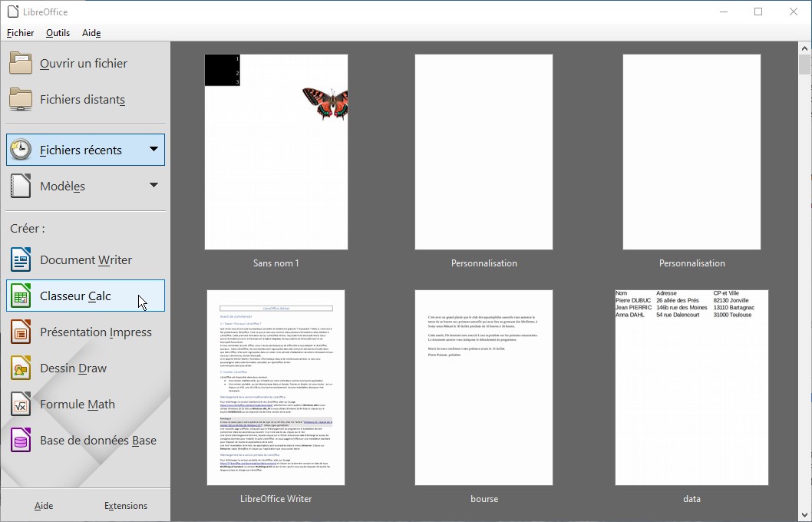The image size is (812, 522).
Task: Click the open file folder icon
Action: pyautogui.click(x=21, y=64)
